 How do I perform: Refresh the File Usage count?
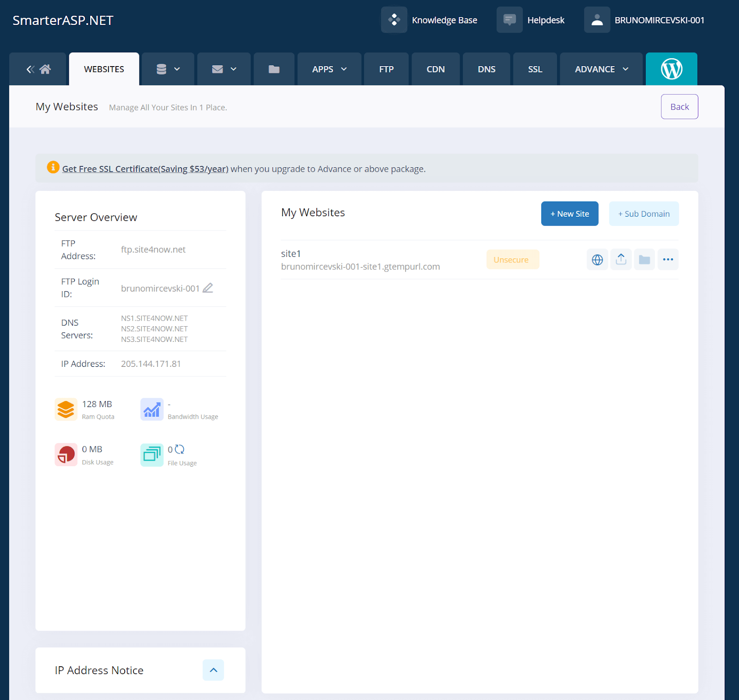pyautogui.click(x=180, y=450)
